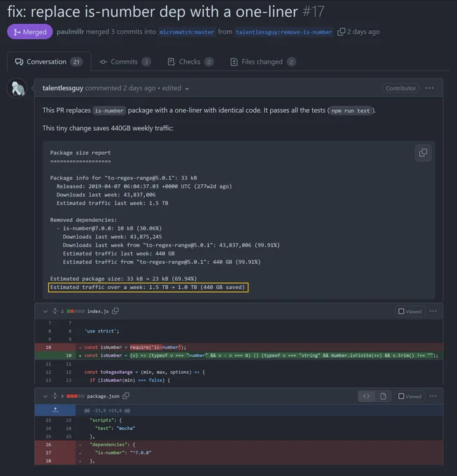Click the index.js file name
This screenshot has width=457, height=476.
(98, 311)
